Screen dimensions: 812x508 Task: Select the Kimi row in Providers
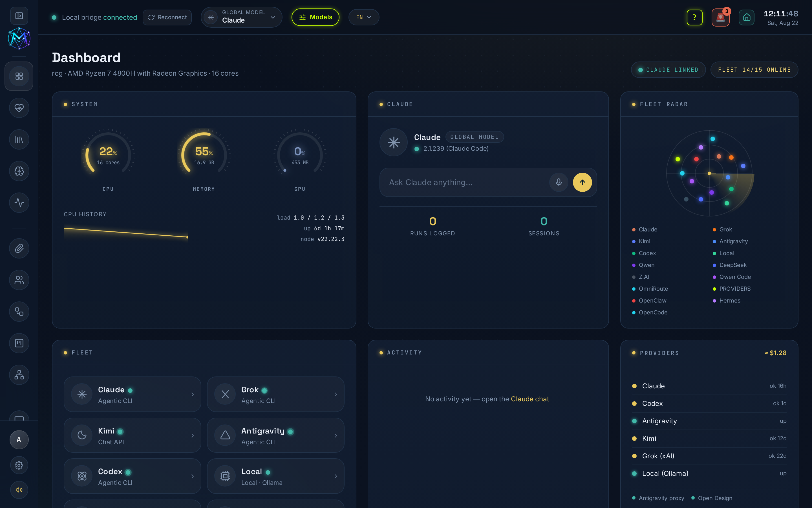coord(709,439)
